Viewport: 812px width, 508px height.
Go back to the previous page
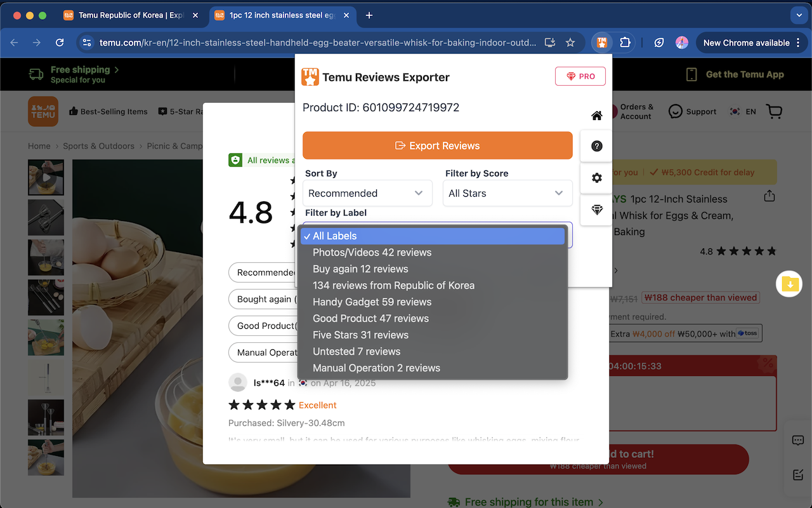[14, 43]
